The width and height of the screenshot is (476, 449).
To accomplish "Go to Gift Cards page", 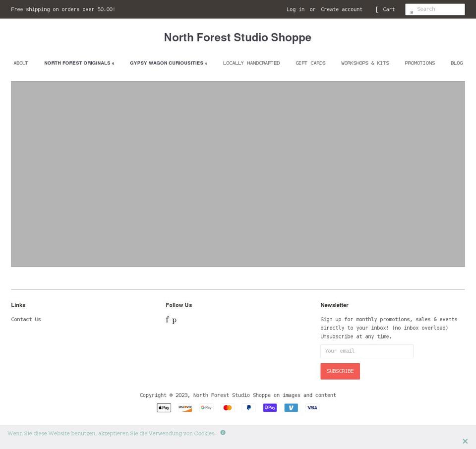I will 310,63.
